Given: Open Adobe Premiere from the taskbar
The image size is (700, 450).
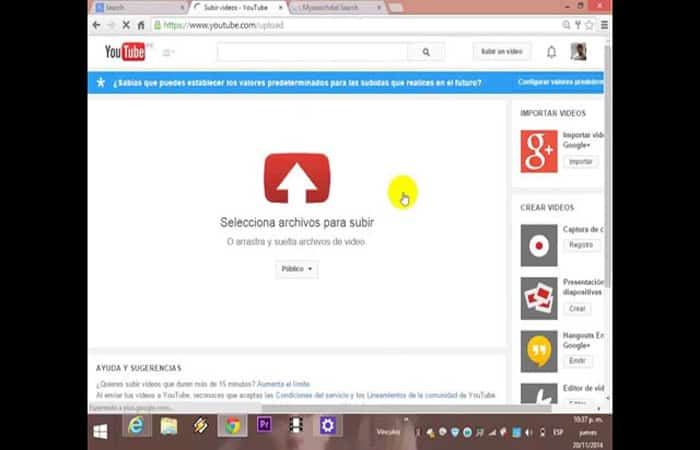Looking at the screenshot, I should coord(264,424).
